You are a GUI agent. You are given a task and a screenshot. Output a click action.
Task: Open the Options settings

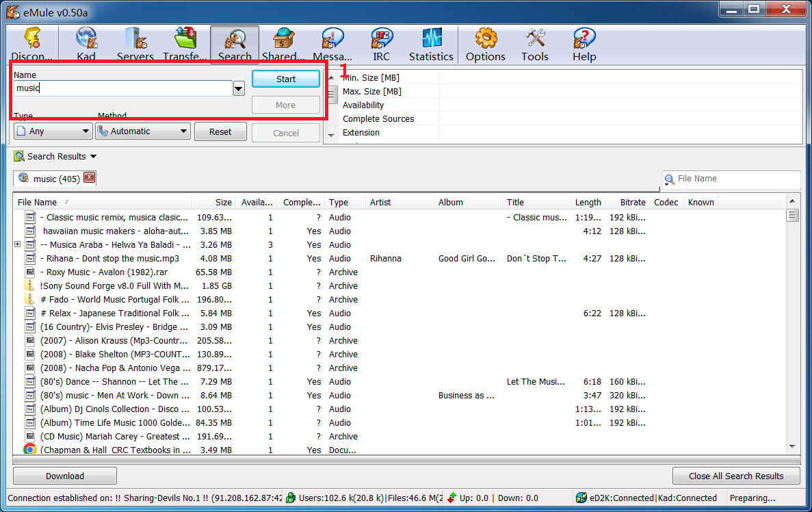tap(486, 44)
